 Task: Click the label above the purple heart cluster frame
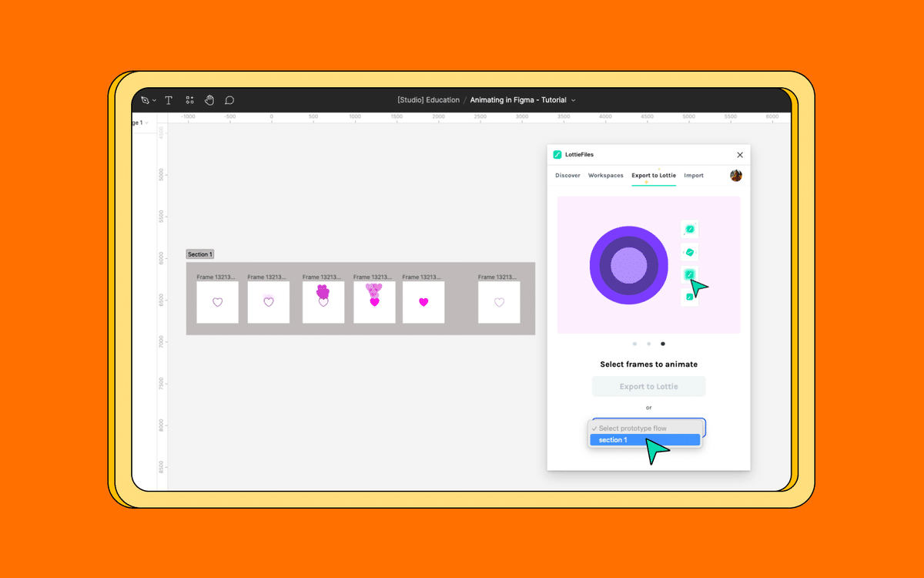[x=322, y=277]
